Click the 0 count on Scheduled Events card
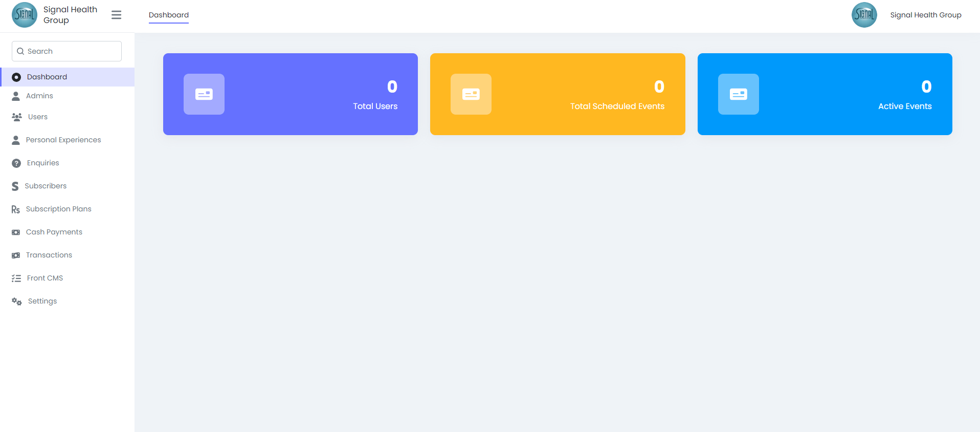The image size is (980, 432). click(659, 87)
